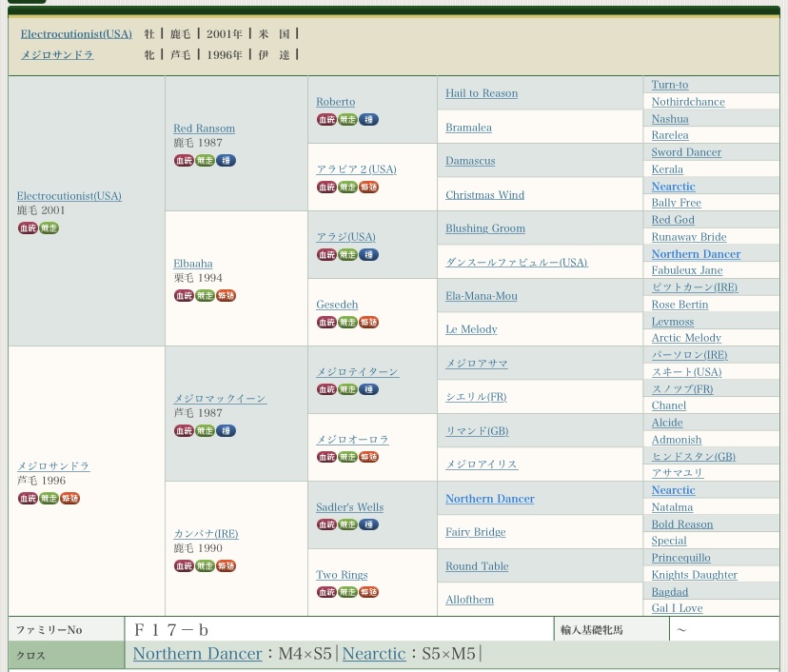Image resolution: width=788 pixels, height=672 pixels.
Task: Open Electrocutionist(USA) link in top header
Action: [76, 34]
